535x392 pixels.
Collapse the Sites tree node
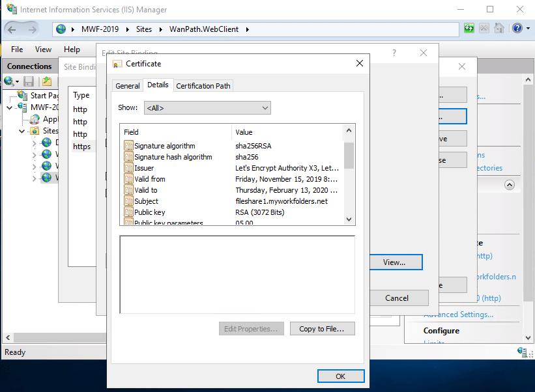point(22,131)
